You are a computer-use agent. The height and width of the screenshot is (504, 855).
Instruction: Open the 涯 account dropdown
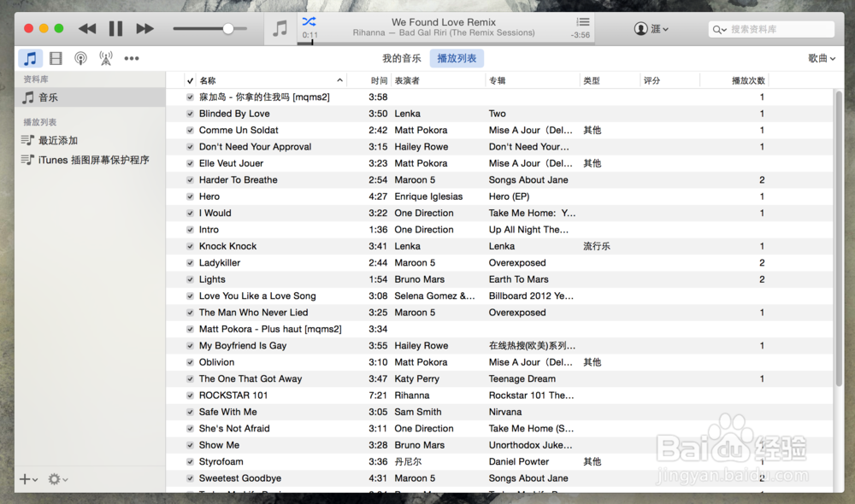(660, 29)
